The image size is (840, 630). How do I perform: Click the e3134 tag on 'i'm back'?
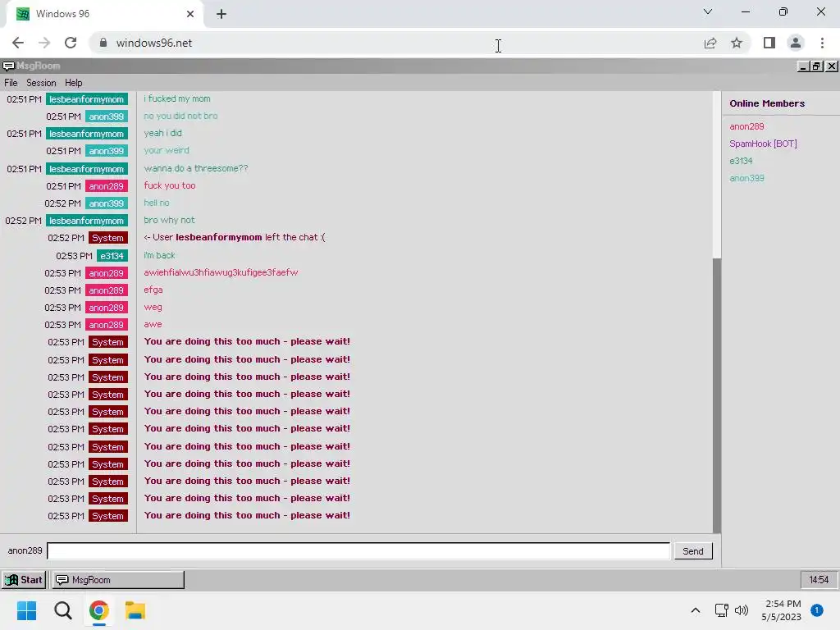pyautogui.click(x=112, y=256)
